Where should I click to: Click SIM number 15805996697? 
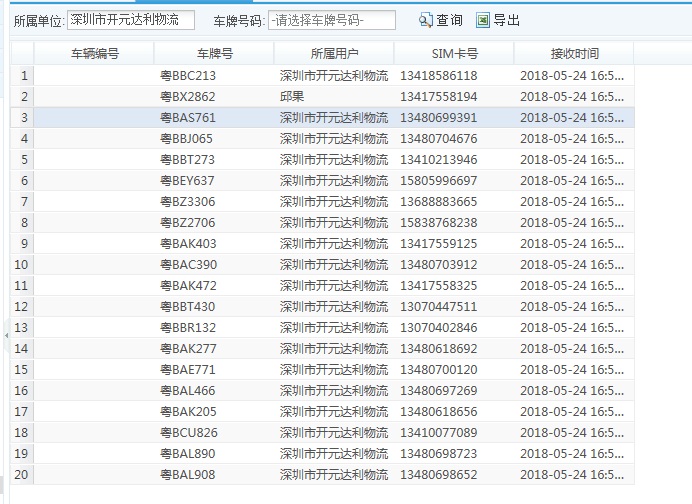(x=439, y=181)
